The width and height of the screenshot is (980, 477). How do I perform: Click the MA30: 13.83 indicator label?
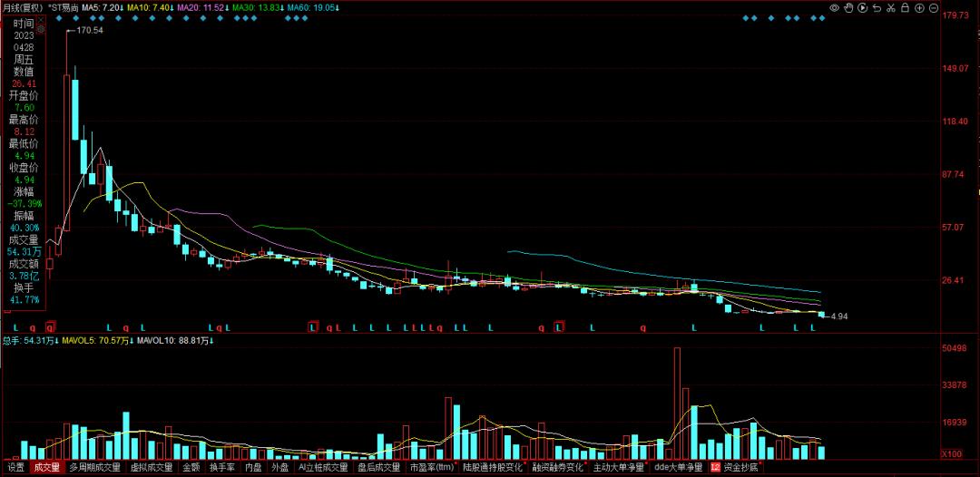click(x=256, y=7)
